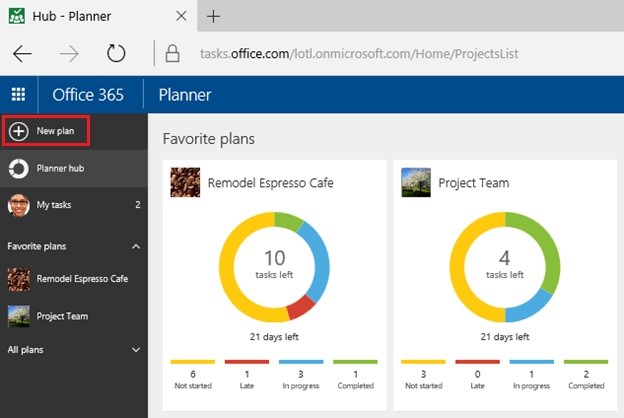Click the Remodel Espresso Cafe sidebar coffee thumbnail
This screenshot has height=418, width=624.
(x=19, y=279)
